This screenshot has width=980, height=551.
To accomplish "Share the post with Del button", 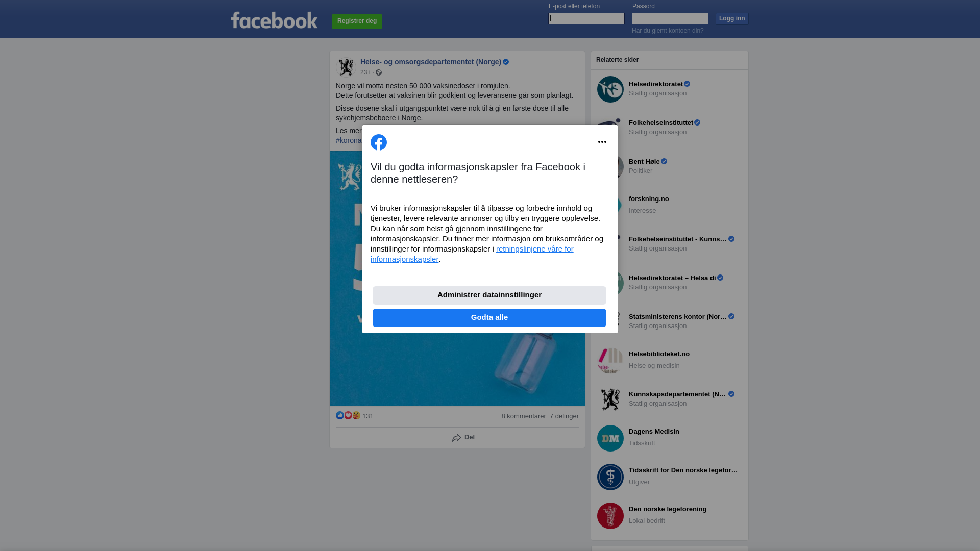I will tap(463, 438).
